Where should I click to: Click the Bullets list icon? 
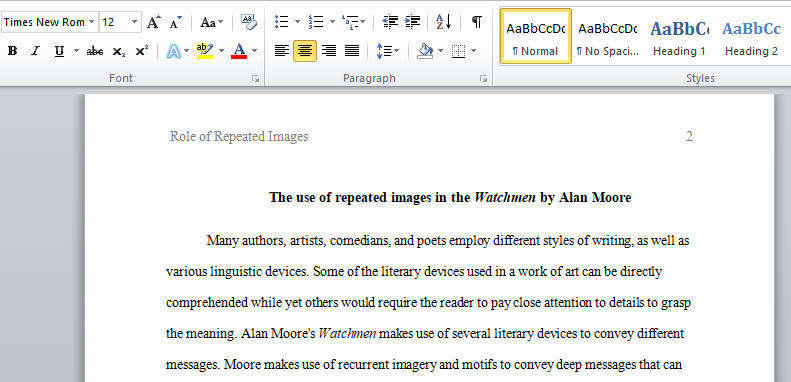(281, 22)
